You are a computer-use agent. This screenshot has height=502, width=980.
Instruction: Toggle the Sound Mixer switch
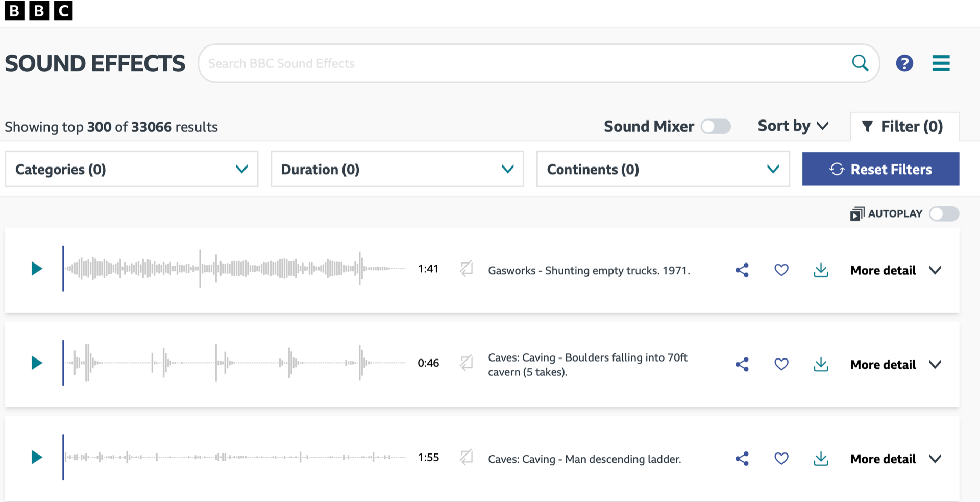716,126
